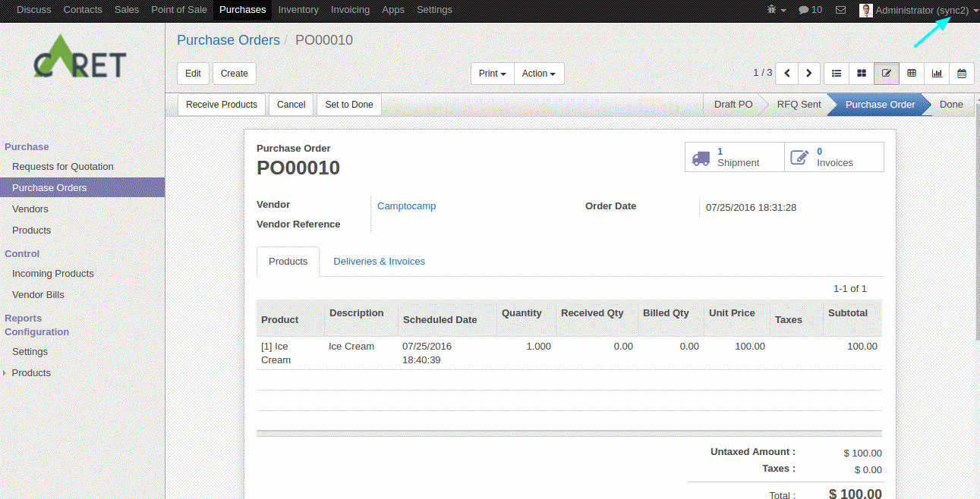Show the graph view
Viewport: 980px width, 499px height.
(x=937, y=74)
